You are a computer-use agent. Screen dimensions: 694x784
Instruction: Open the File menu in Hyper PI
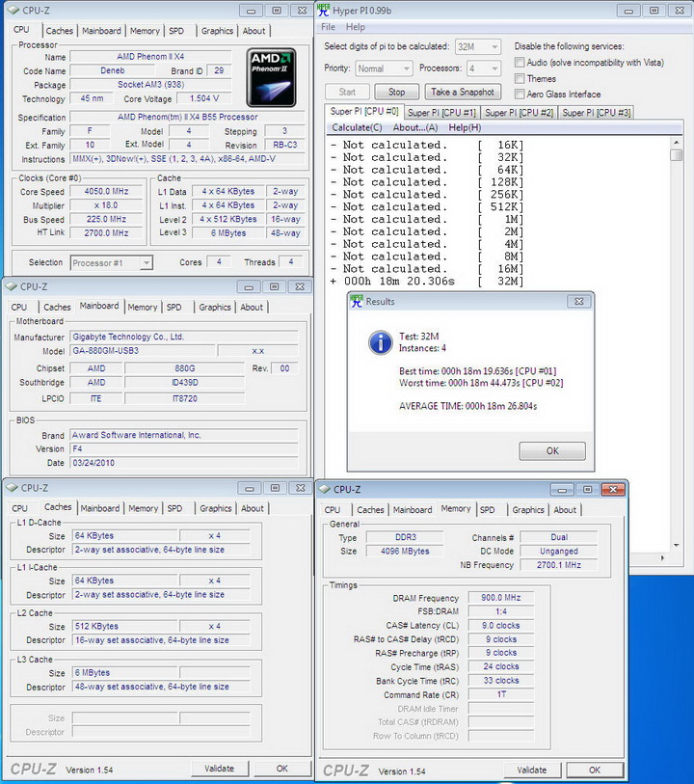(x=328, y=27)
